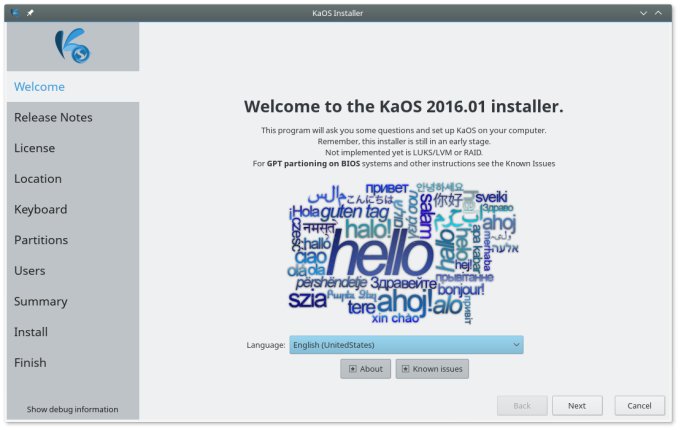This screenshot has height=430, width=680.
Task: Click the KaOS logo in the sidebar
Action: pos(72,46)
